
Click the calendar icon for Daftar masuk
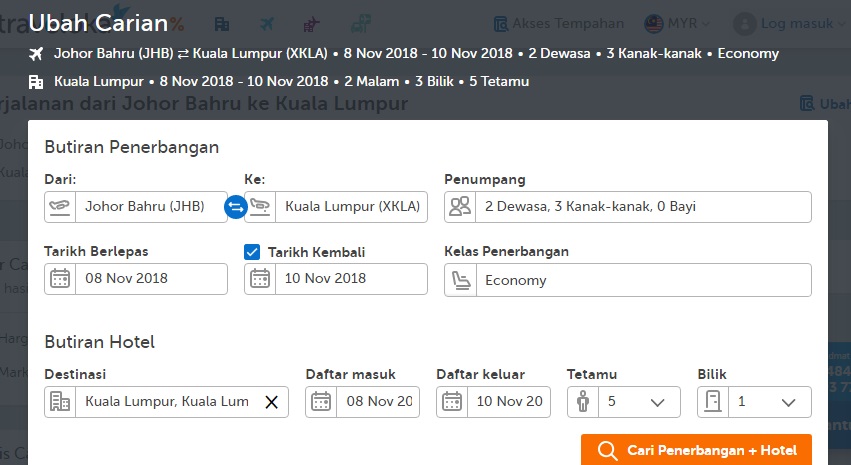321,402
